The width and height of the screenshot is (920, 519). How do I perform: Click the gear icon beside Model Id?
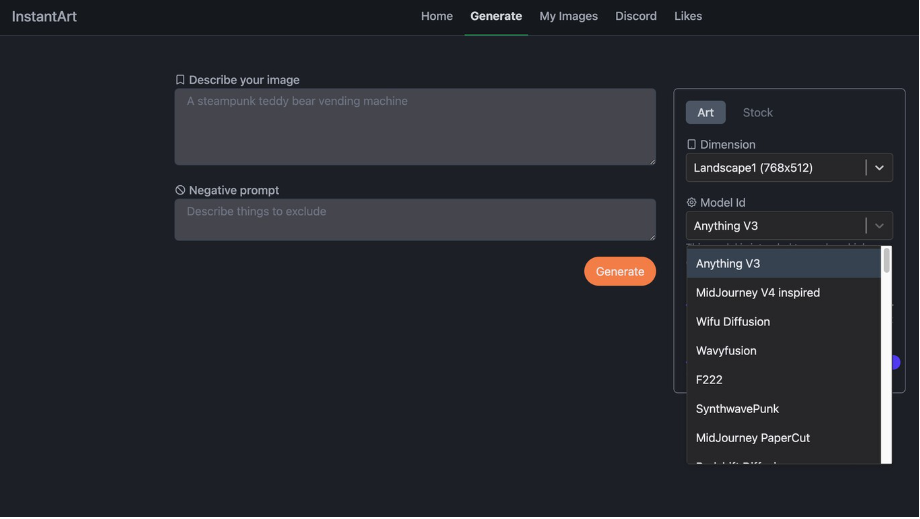(691, 202)
